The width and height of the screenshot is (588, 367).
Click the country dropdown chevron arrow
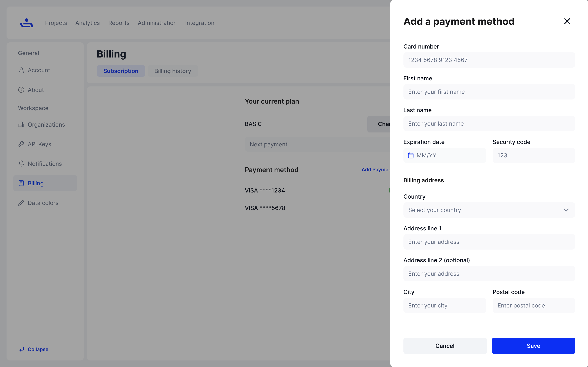click(566, 210)
